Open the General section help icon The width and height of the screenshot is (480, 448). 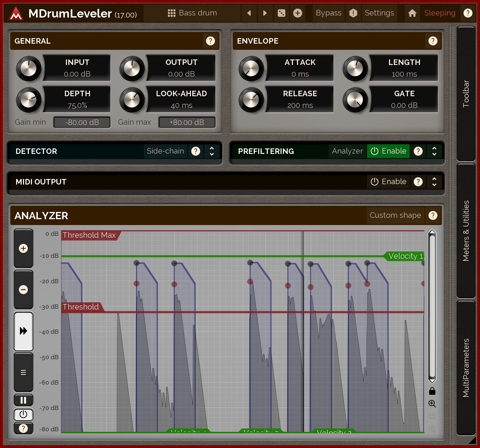pyautogui.click(x=210, y=41)
